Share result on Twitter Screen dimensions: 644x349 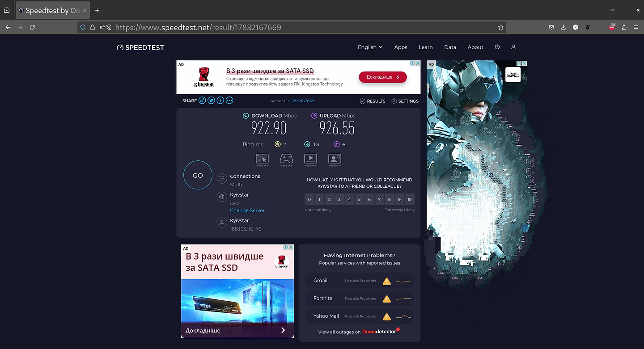(211, 101)
